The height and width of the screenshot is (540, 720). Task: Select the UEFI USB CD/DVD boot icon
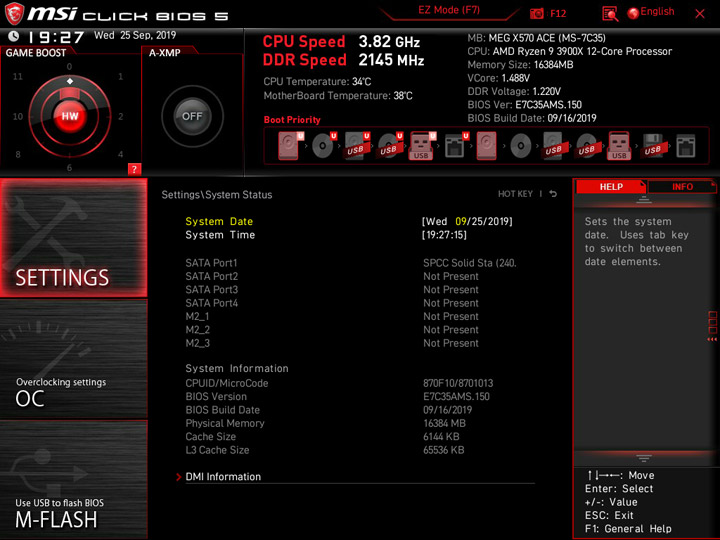[x=390, y=146]
